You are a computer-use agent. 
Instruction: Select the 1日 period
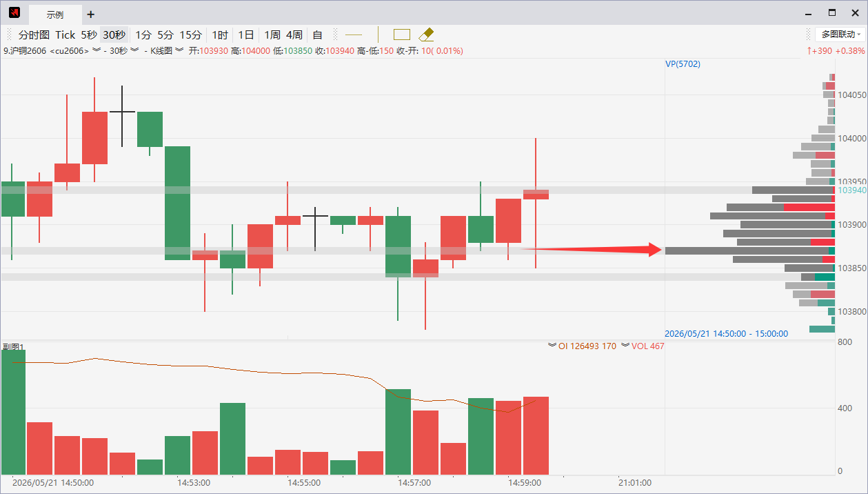click(x=246, y=34)
